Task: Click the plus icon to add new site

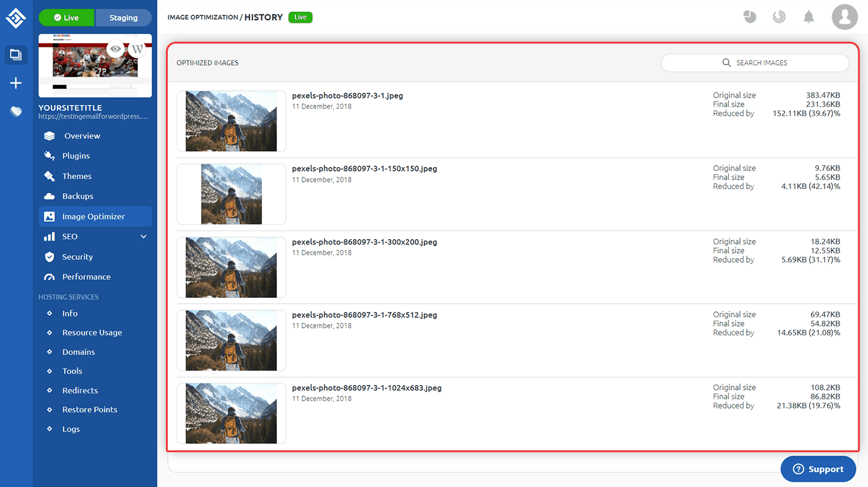Action: pos(16,83)
